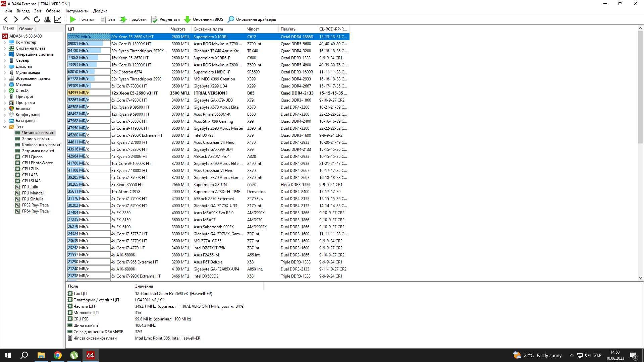Click Оновлення драйверів driver update button
This screenshot has width=644, height=362.
pyautogui.click(x=252, y=19)
